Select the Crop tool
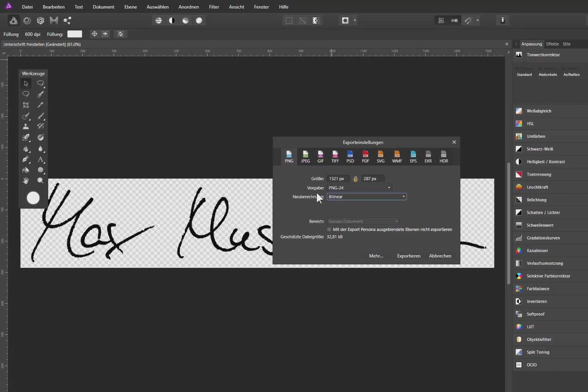 (x=26, y=105)
